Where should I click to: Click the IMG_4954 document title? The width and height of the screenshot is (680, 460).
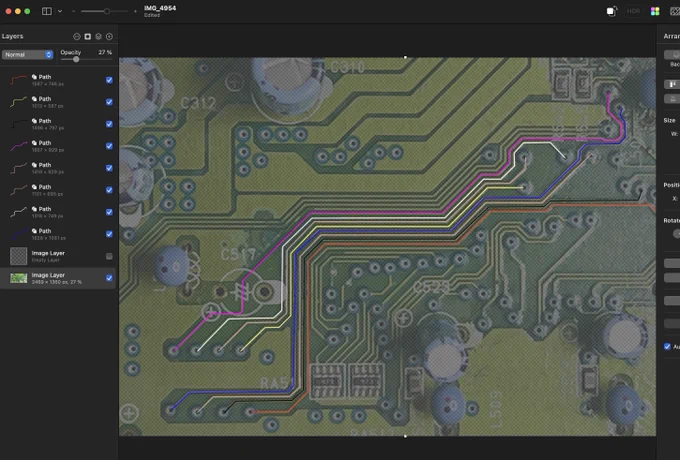point(160,8)
